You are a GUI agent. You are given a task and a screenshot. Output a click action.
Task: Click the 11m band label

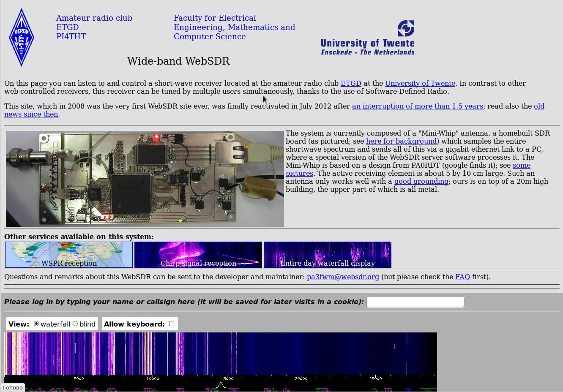coord(388,390)
